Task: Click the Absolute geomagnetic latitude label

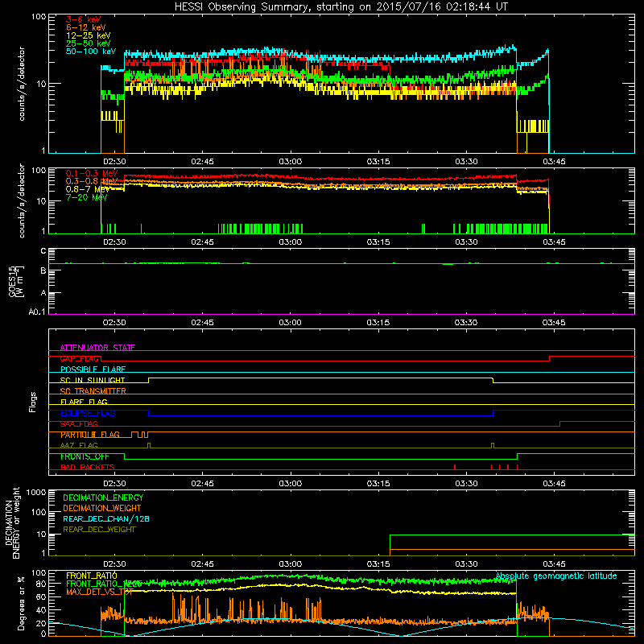Action: [556, 576]
